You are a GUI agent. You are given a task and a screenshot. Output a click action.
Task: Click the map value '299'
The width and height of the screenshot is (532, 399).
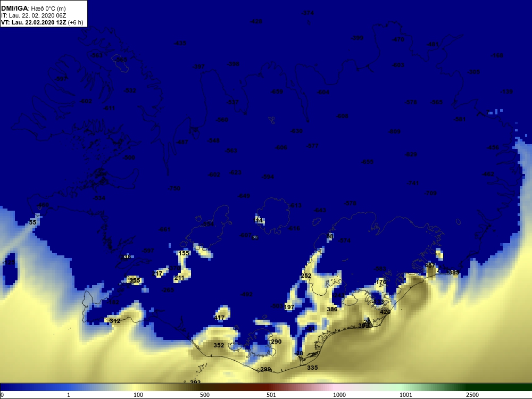[x=265, y=369]
